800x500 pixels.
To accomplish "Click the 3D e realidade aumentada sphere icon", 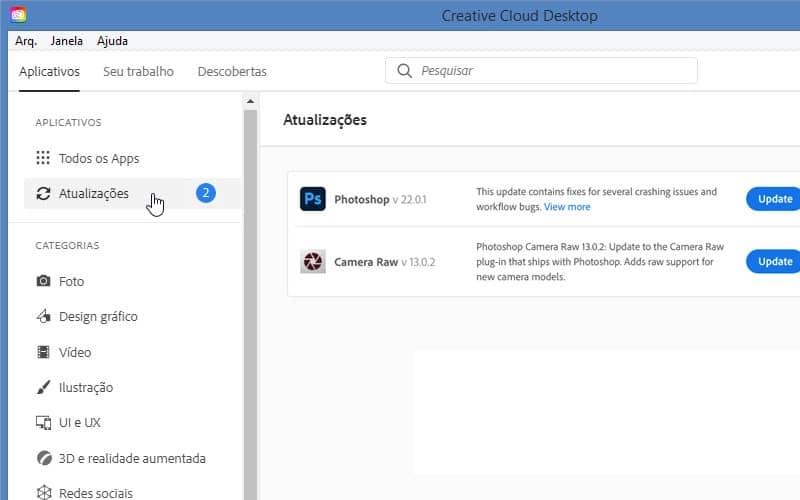I will coord(44,458).
